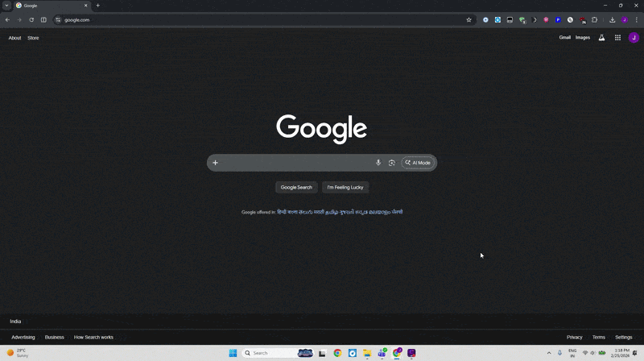
Task: Click the google.com address bar
Action: 263,19
